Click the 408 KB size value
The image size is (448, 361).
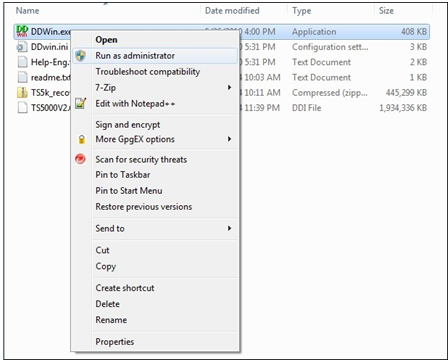tap(414, 32)
